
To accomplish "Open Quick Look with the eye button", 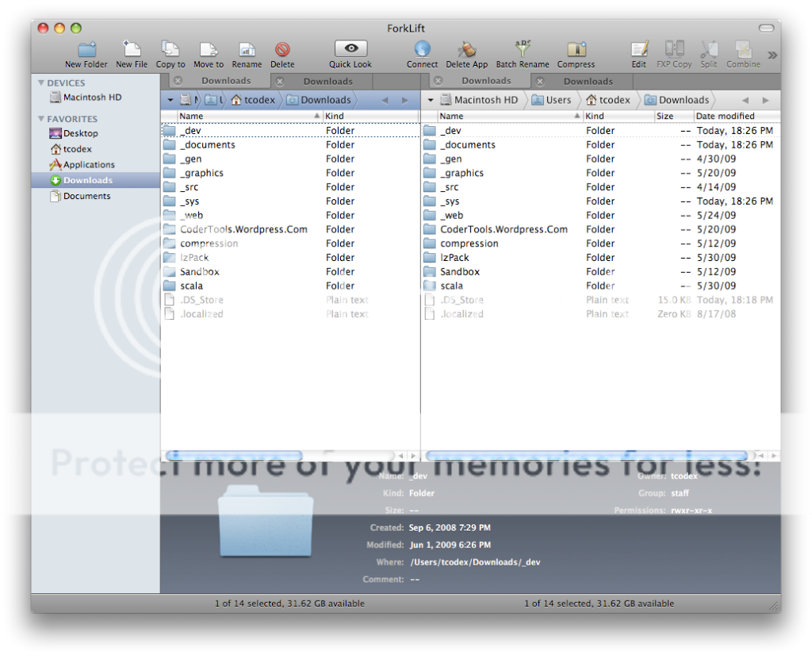I will coord(350,48).
